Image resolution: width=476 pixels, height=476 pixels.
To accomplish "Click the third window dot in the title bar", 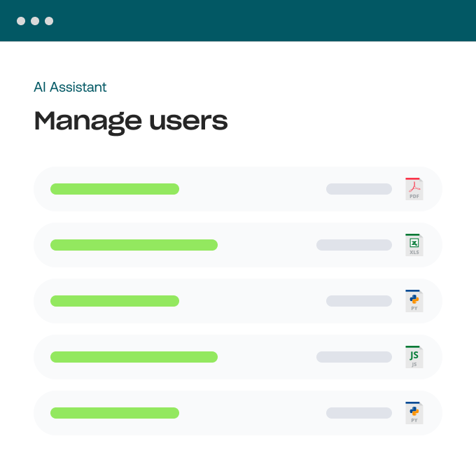I will pos(49,21).
